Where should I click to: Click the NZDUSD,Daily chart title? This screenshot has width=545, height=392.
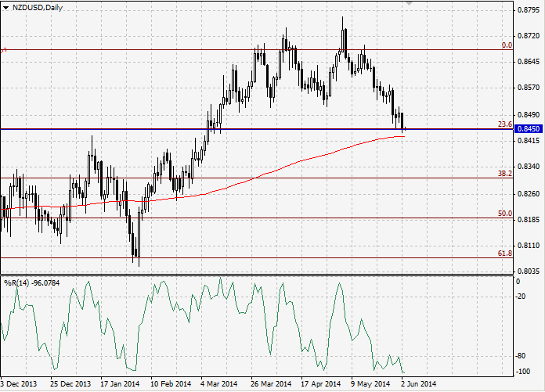(x=38, y=7)
